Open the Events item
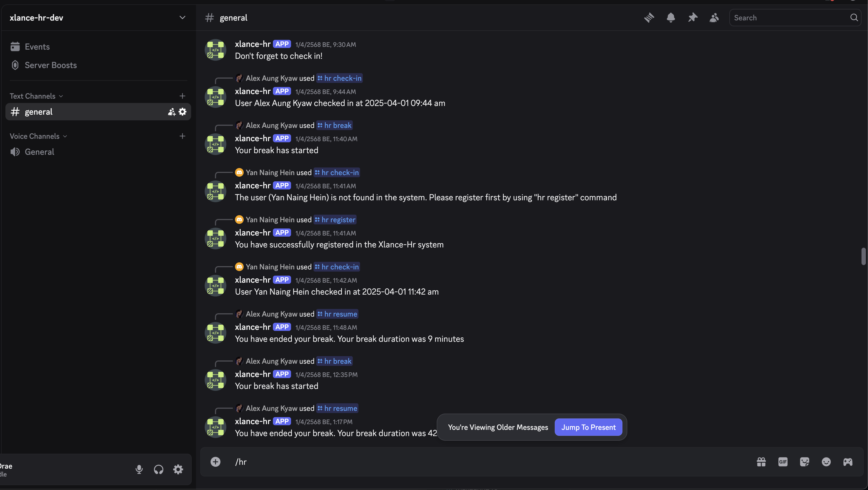 tap(37, 47)
